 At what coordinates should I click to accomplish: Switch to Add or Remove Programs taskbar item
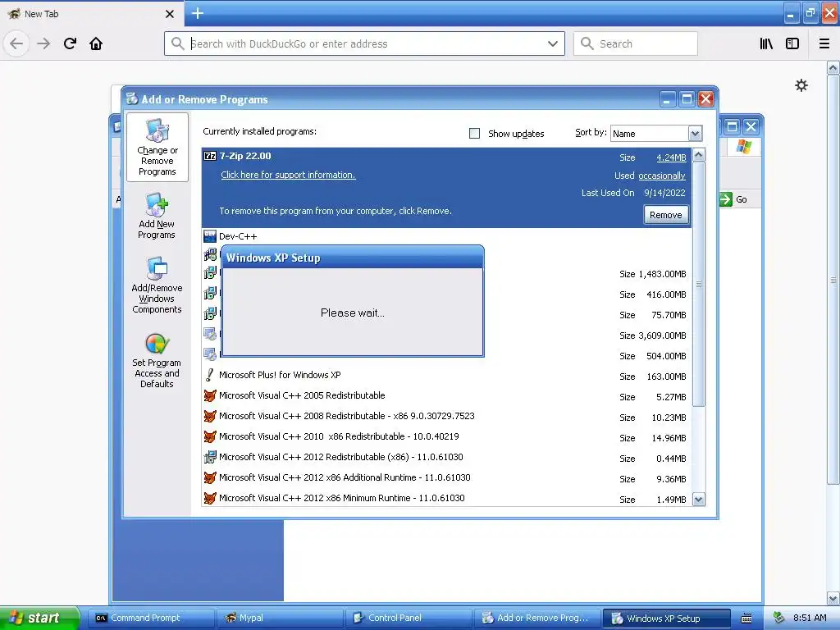coord(537,618)
